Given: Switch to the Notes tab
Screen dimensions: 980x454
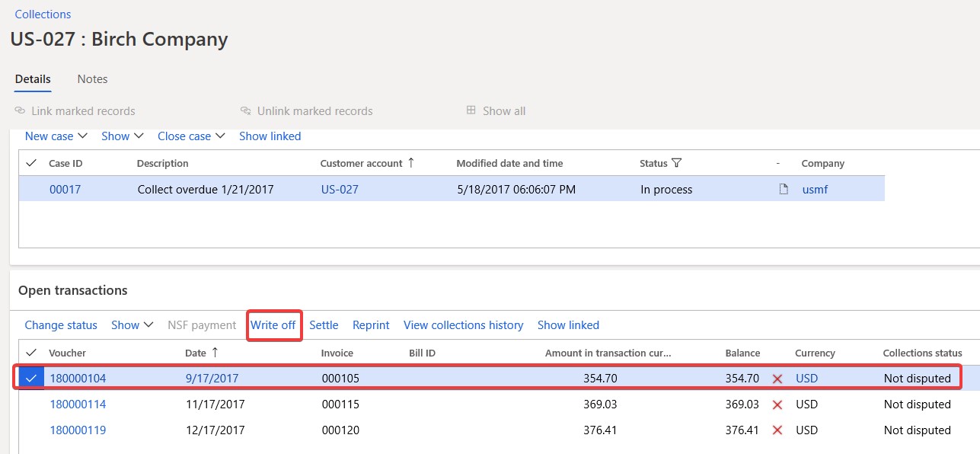Looking at the screenshot, I should (x=92, y=78).
